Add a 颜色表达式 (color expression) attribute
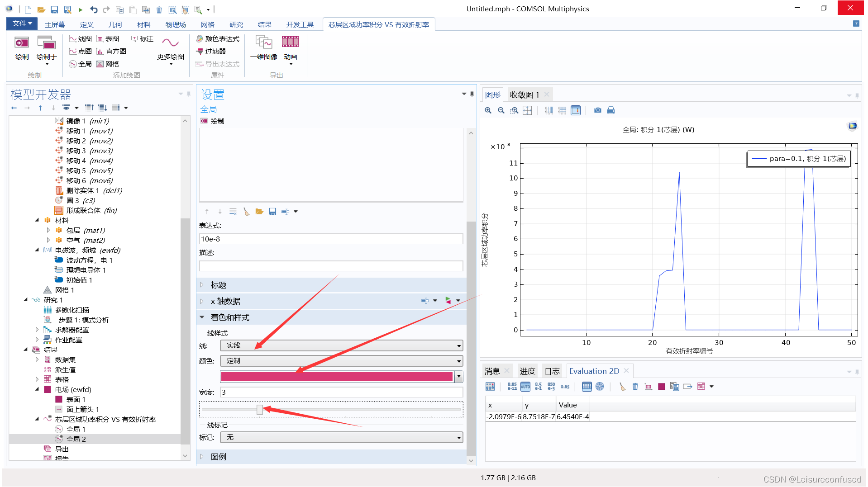This screenshot has width=868, height=487. pyautogui.click(x=218, y=39)
